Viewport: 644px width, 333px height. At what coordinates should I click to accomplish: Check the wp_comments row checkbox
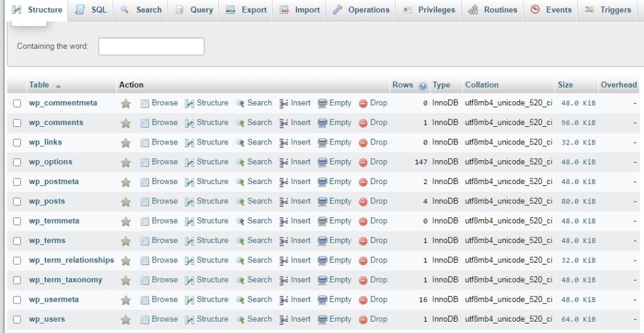[x=17, y=123]
